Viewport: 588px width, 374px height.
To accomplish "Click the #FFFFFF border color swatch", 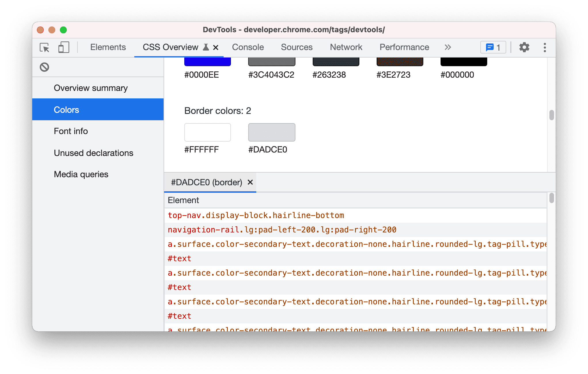I will pos(208,132).
